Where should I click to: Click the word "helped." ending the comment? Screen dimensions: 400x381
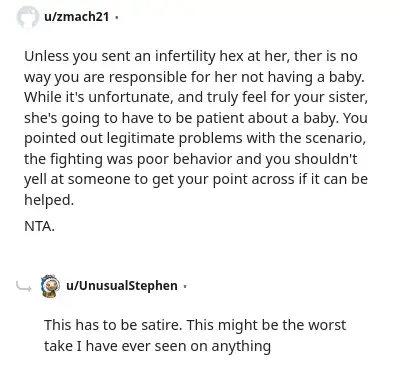point(49,200)
